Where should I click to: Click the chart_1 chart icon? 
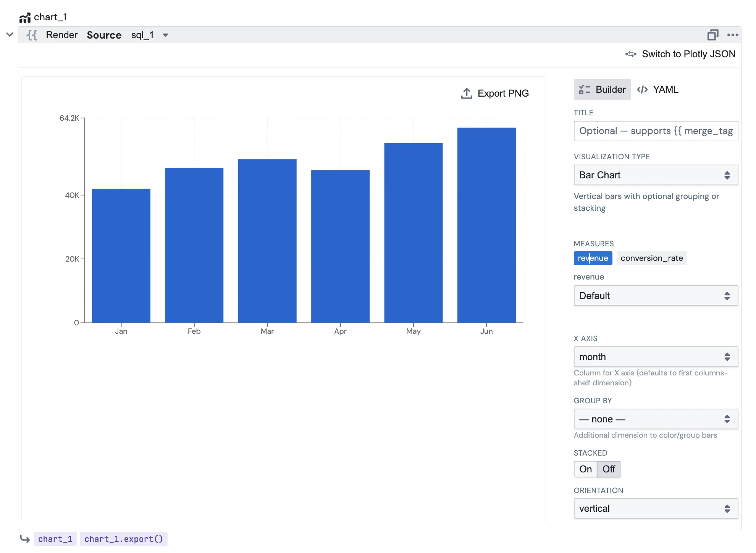click(x=25, y=18)
